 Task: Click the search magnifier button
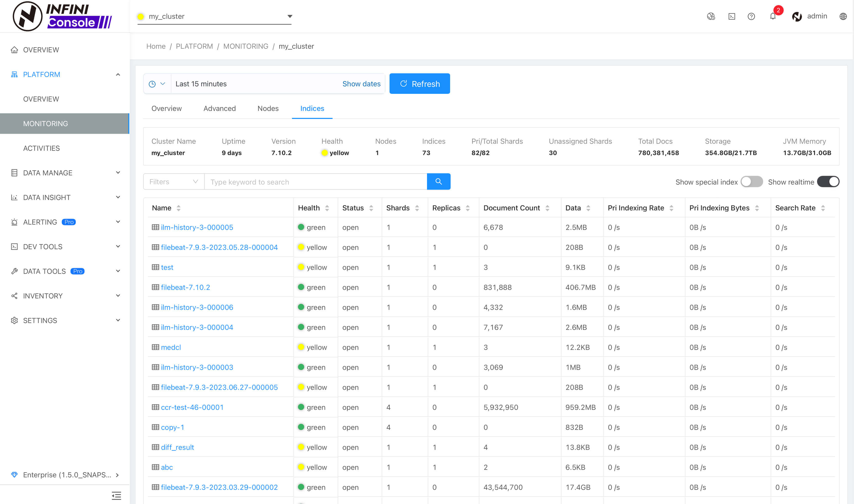tap(439, 182)
